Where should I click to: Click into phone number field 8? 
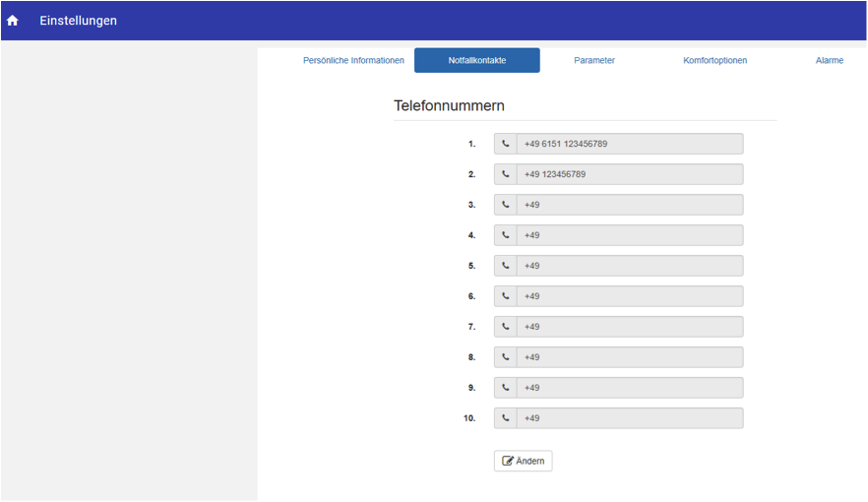tap(630, 357)
